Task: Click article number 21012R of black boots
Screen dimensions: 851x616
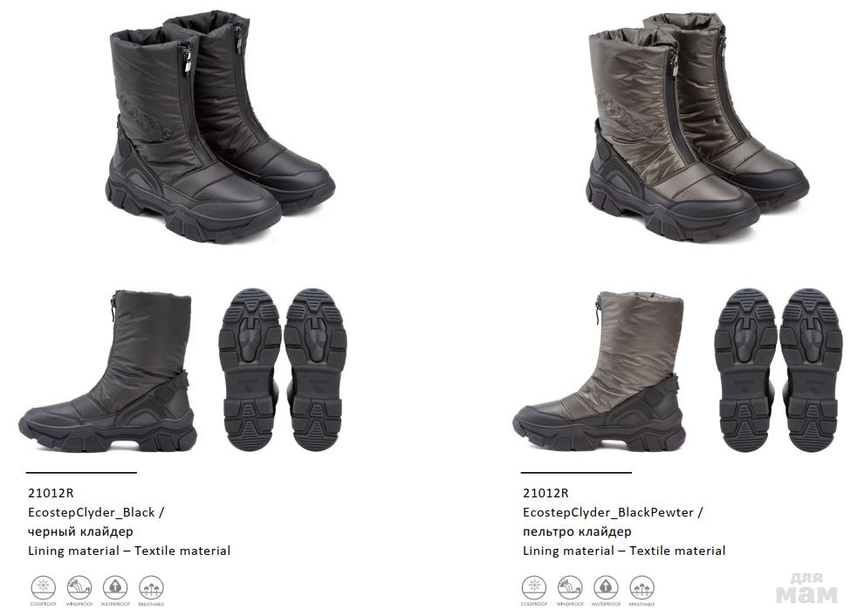Action: point(51,493)
